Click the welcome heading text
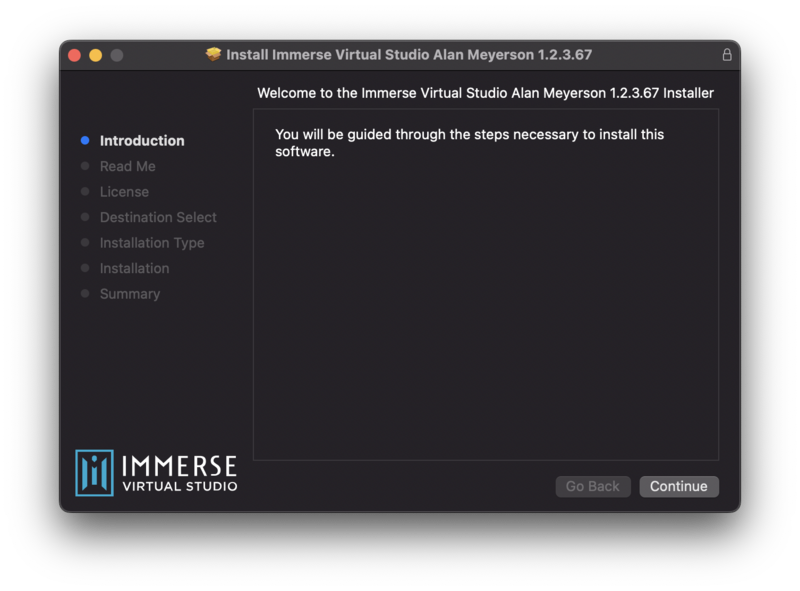 [485, 93]
